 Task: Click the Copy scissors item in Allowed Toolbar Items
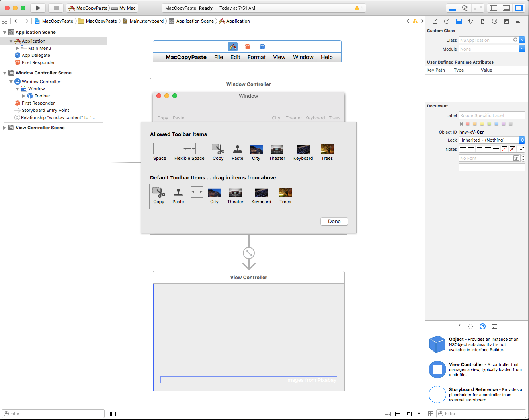coord(218,152)
